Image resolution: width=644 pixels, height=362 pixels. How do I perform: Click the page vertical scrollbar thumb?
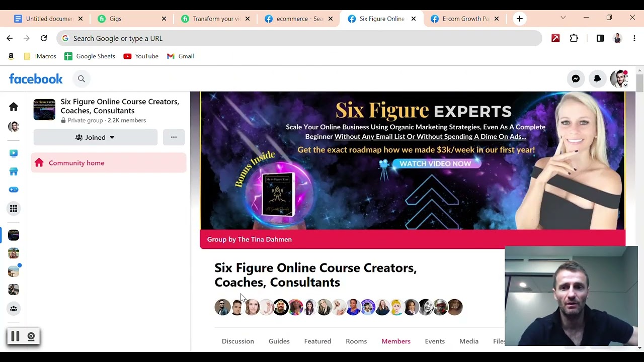tap(639, 82)
